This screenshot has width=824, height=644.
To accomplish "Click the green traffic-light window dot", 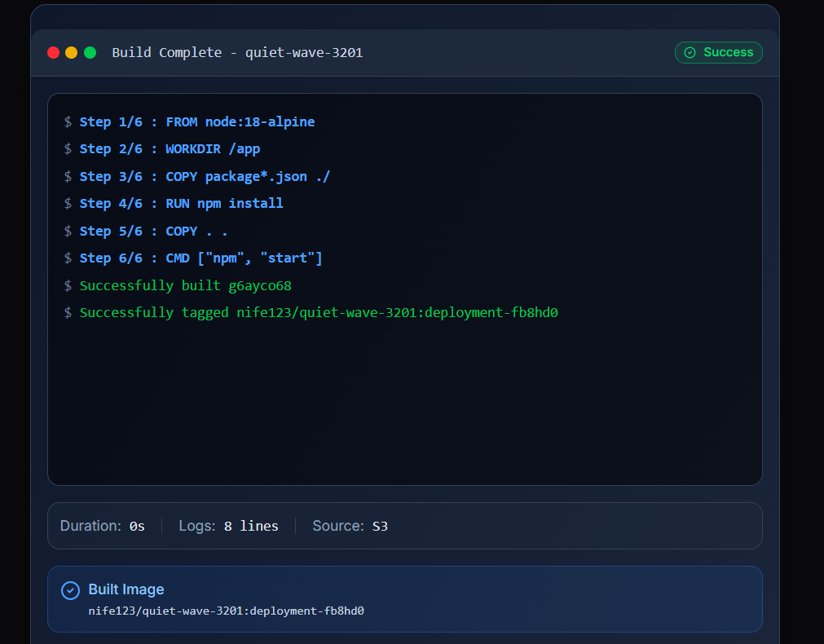I will pos(90,52).
